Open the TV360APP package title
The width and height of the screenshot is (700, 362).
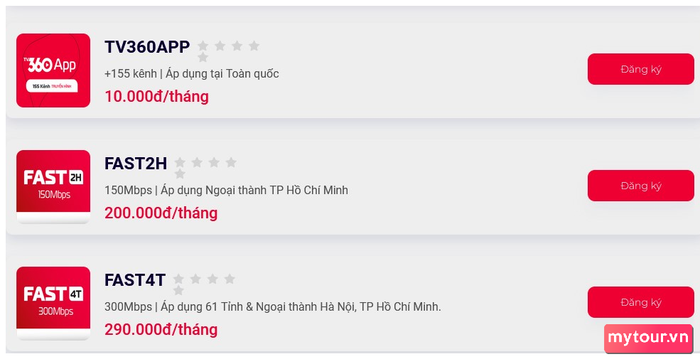tap(147, 47)
